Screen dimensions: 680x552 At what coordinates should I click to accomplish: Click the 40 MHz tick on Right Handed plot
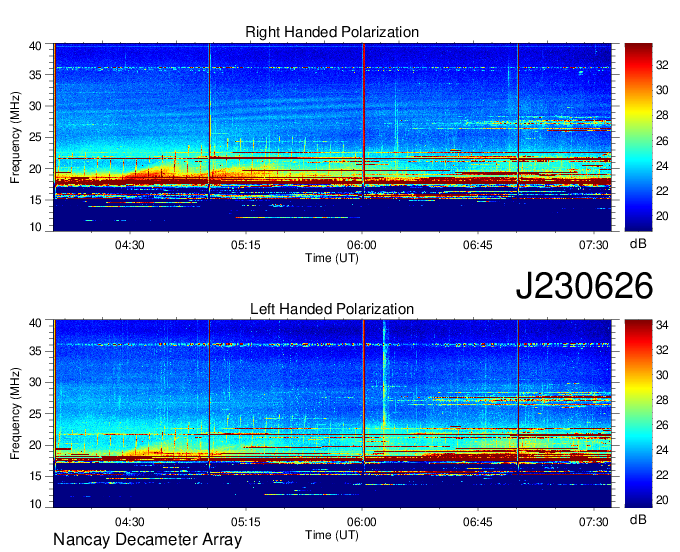click(x=36, y=46)
